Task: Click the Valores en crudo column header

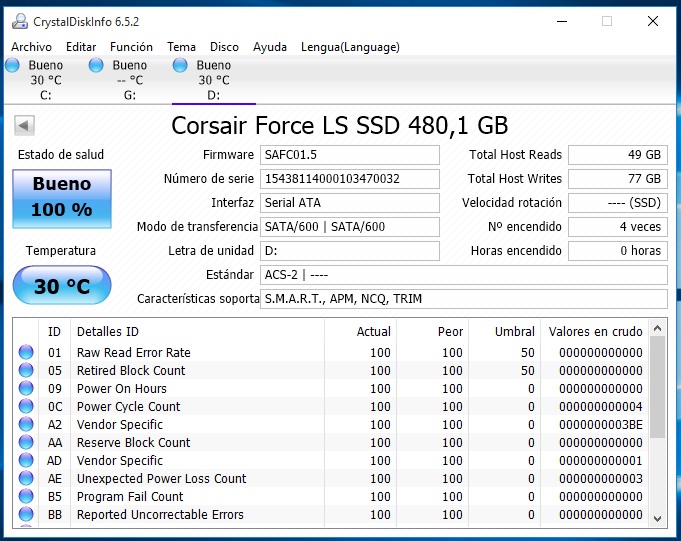Action: point(595,331)
